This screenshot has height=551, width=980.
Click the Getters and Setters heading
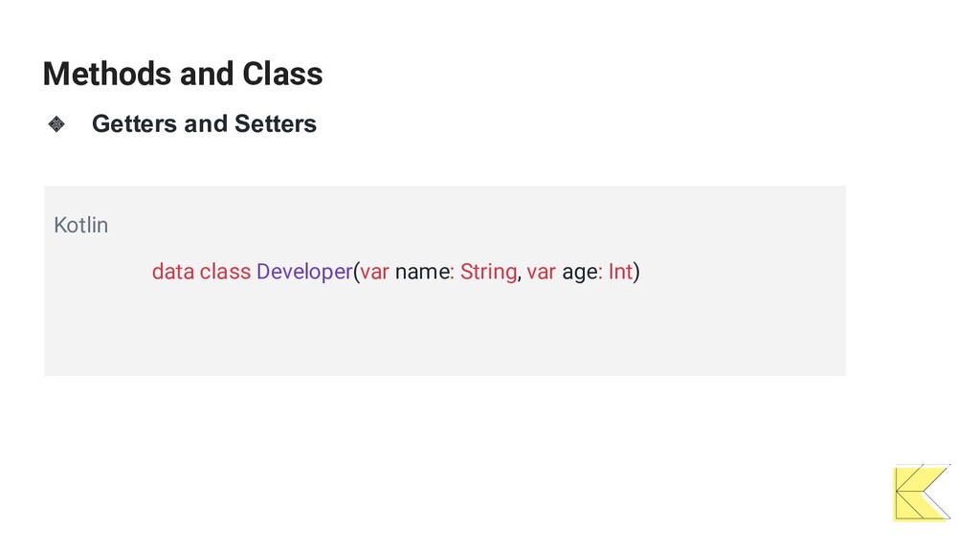pyautogui.click(x=204, y=123)
